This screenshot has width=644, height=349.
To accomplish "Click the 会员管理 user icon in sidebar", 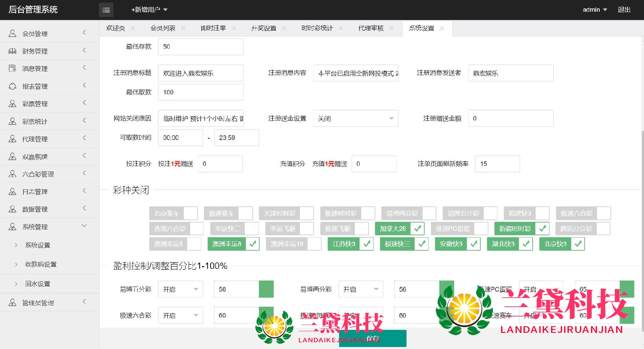I will click(12, 33).
